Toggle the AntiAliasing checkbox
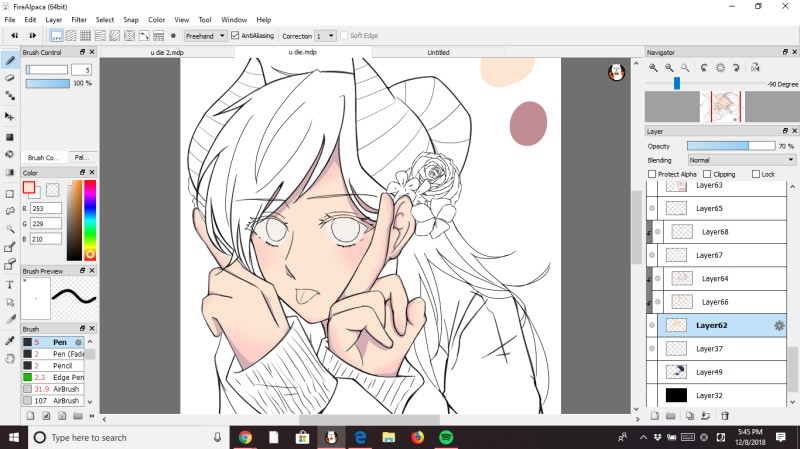The height and width of the screenshot is (449, 800). coord(235,35)
